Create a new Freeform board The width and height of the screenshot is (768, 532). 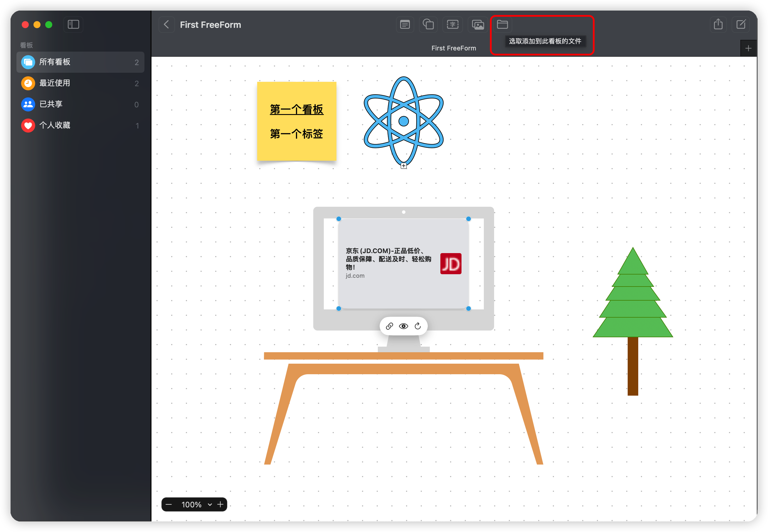[x=741, y=24]
